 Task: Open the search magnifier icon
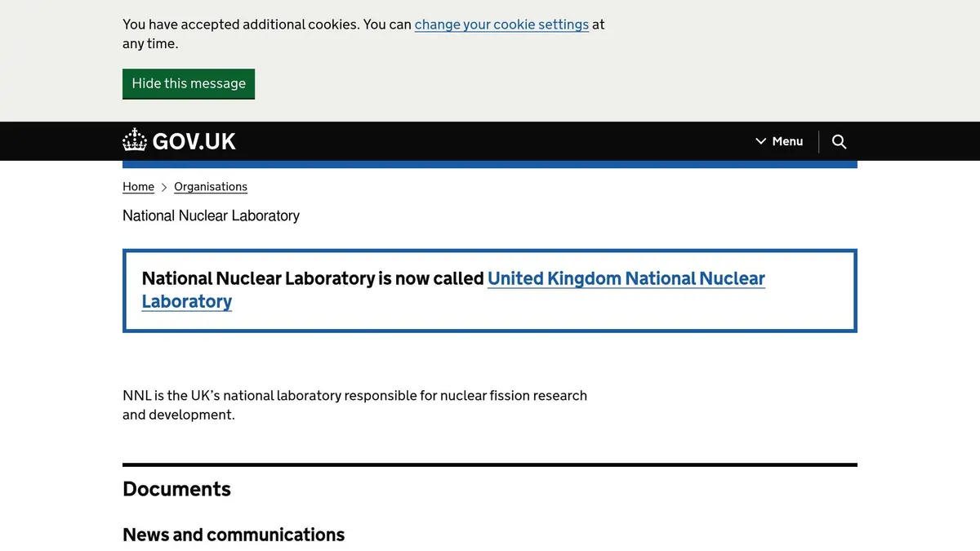tap(839, 141)
